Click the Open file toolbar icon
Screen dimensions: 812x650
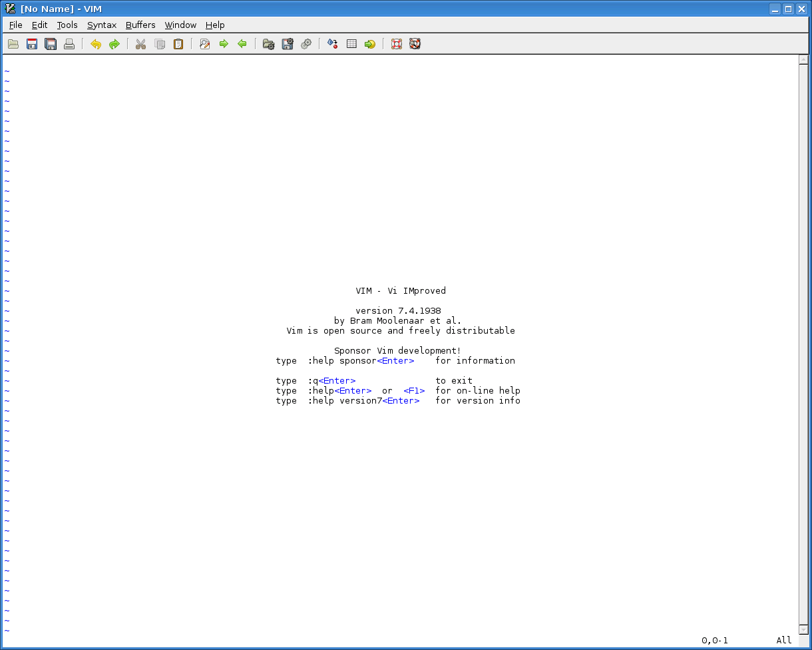click(x=13, y=44)
